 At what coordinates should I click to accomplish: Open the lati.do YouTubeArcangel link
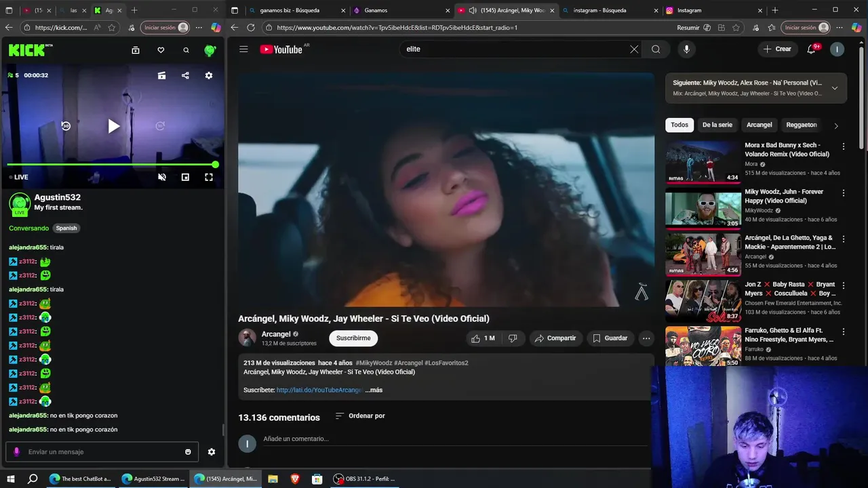pyautogui.click(x=319, y=390)
